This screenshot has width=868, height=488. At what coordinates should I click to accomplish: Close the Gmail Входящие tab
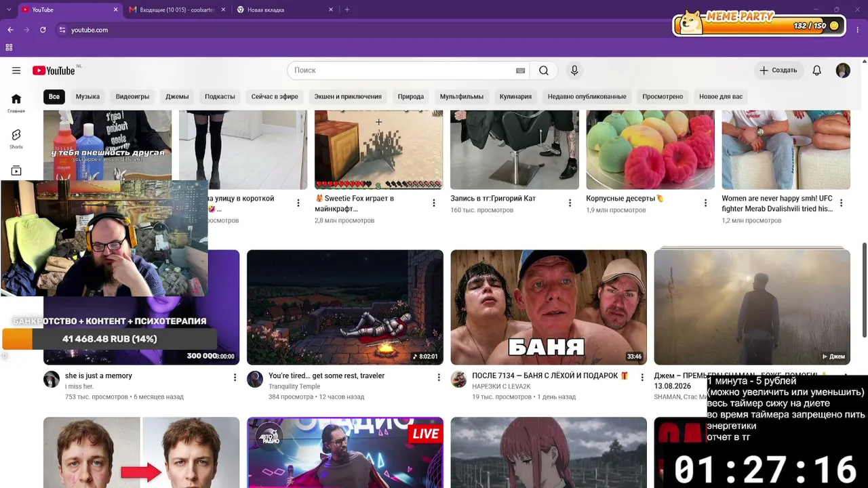pyautogui.click(x=222, y=9)
